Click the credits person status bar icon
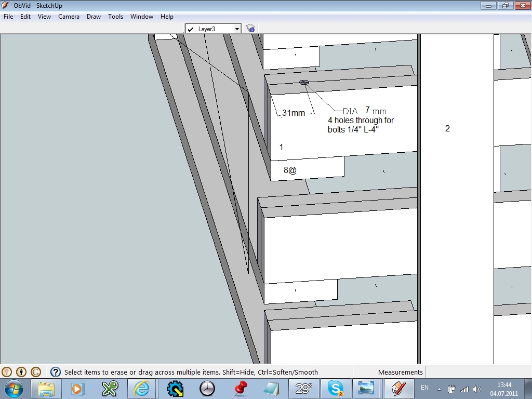Viewport: 532px width, 399px height. coord(21,372)
